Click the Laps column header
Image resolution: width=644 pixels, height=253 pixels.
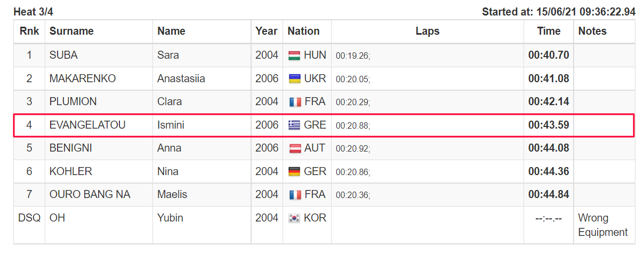428,31
